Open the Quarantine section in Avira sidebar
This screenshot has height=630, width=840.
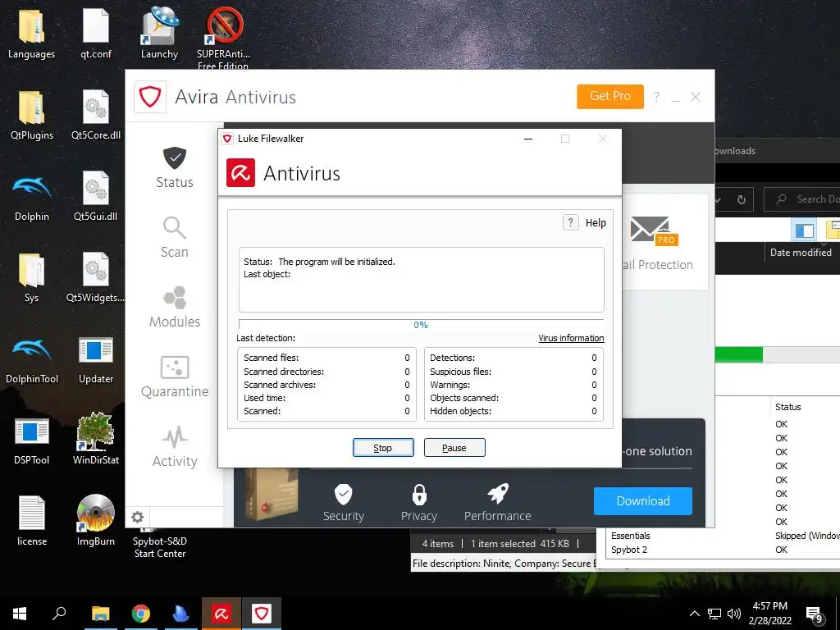pos(175,377)
